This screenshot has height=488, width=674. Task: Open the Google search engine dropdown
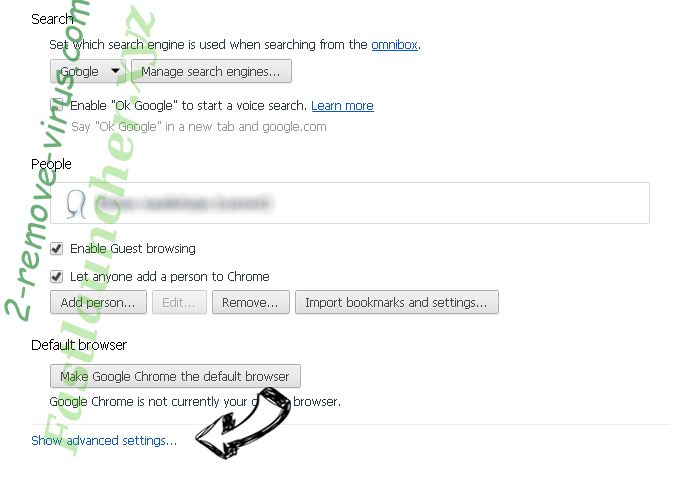pyautogui.click(x=88, y=71)
